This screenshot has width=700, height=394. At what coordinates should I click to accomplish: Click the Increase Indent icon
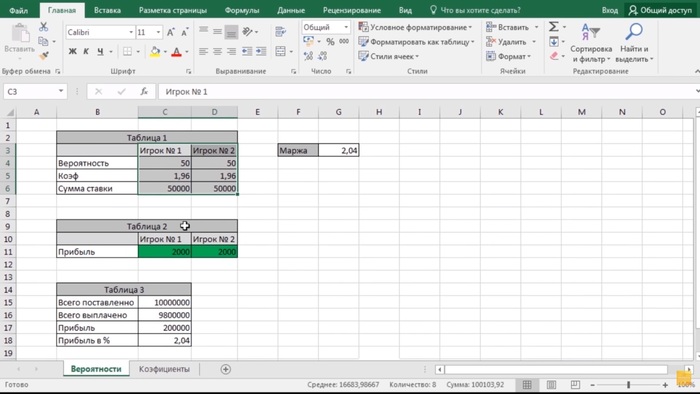tap(261, 52)
